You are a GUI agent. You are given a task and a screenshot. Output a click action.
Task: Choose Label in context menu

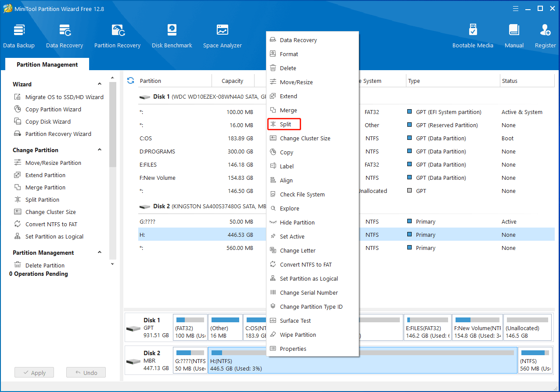pos(312,166)
